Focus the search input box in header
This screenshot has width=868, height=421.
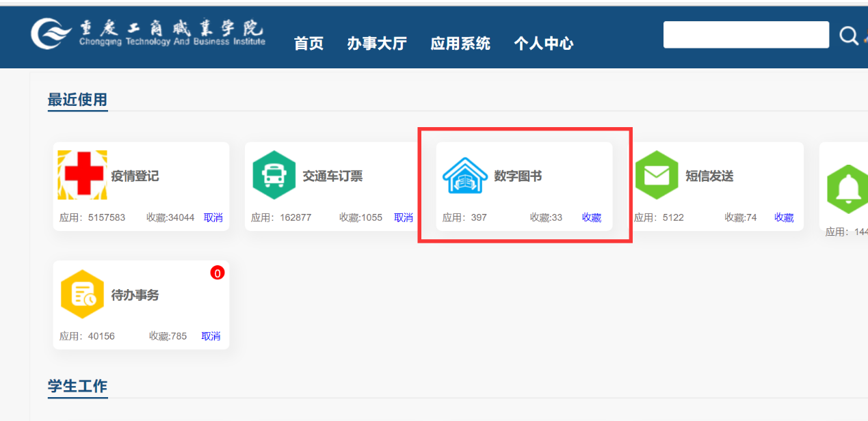(746, 35)
